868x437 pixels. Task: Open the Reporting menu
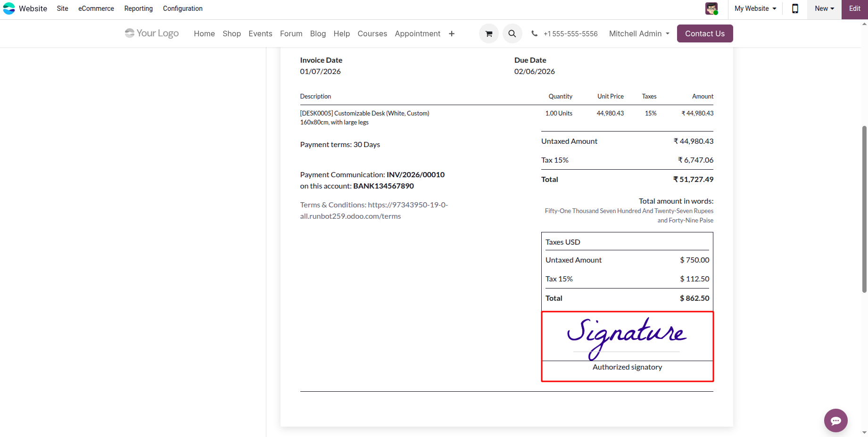click(139, 8)
